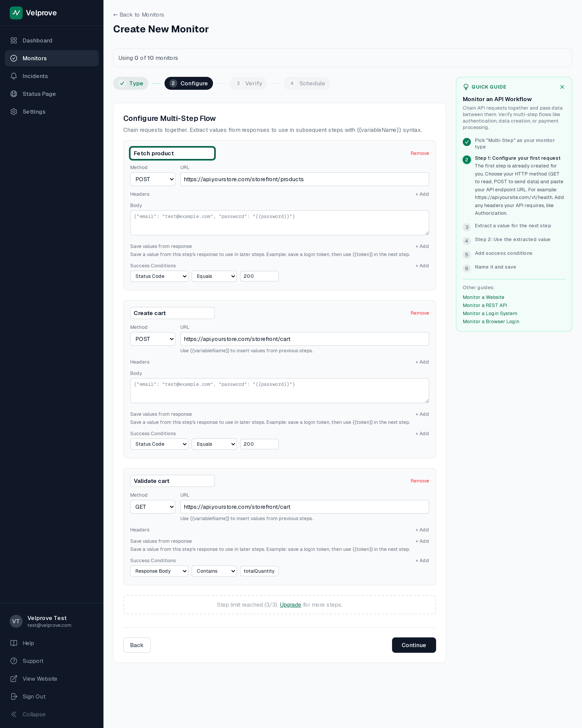
Task: Open the Monitor a Website guide
Action: click(x=483, y=297)
